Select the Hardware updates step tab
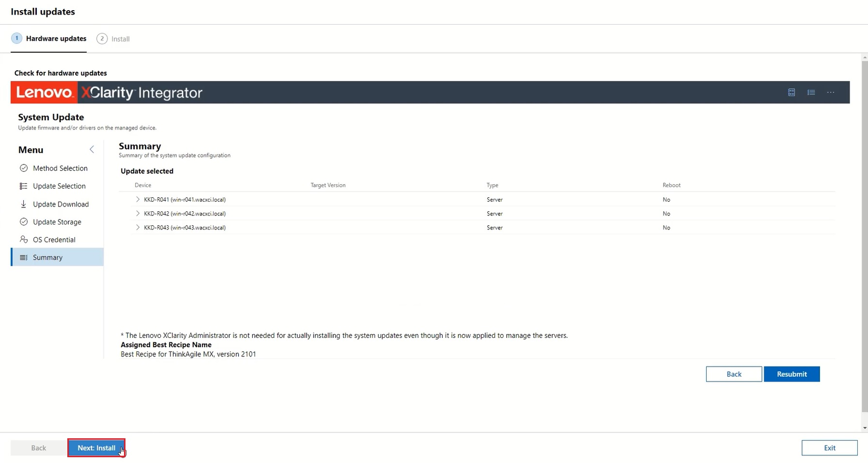Image resolution: width=868 pixels, height=463 pixels. (x=48, y=39)
